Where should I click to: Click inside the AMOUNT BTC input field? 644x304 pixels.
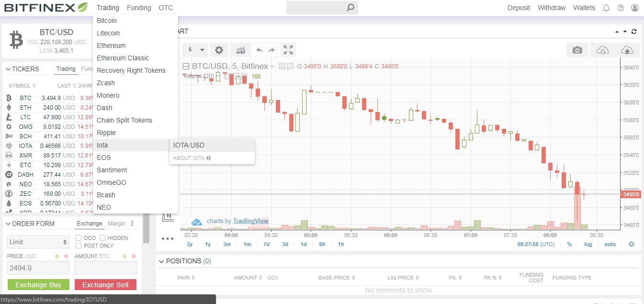click(105, 266)
